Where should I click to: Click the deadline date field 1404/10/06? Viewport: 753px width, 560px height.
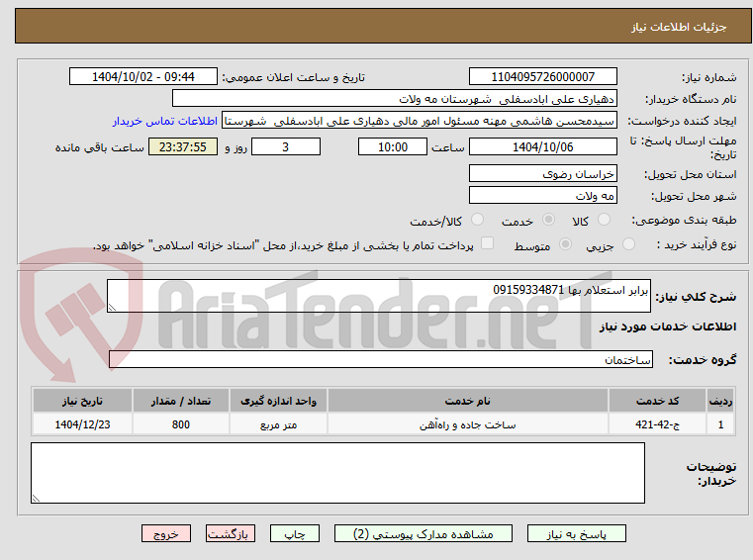[542, 147]
